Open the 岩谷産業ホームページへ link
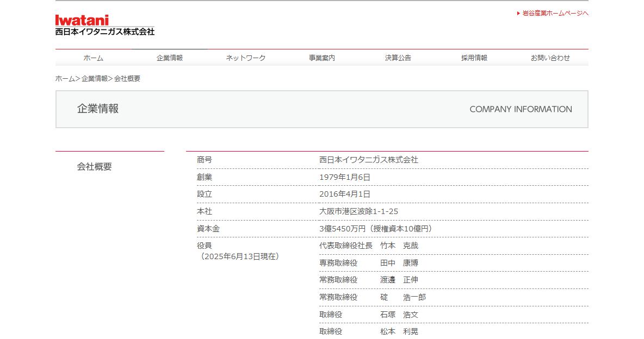The width and height of the screenshot is (644, 339). 553,14
